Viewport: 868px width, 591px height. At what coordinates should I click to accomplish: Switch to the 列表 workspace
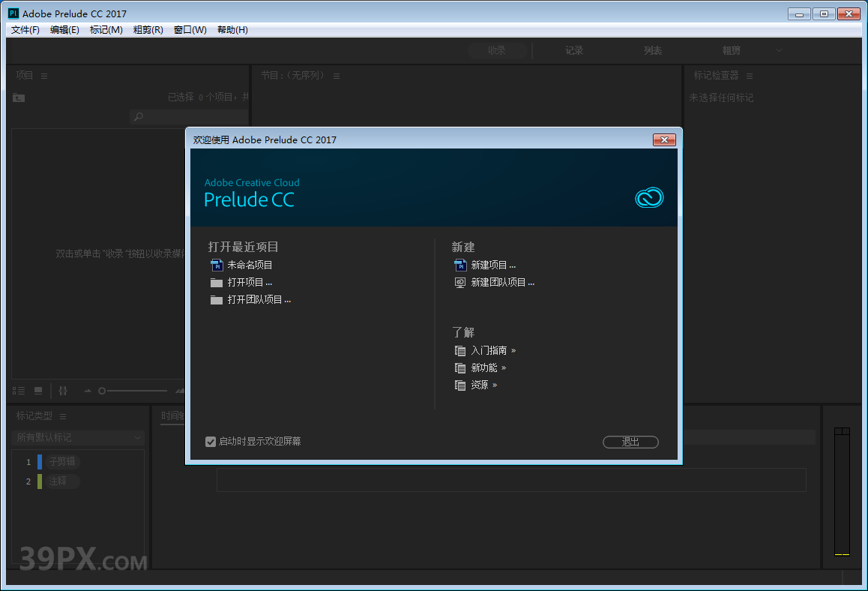653,50
